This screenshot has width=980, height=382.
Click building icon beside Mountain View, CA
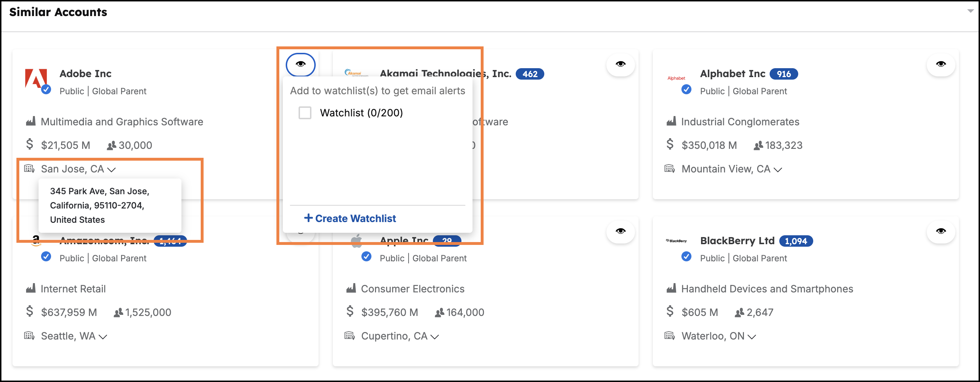670,168
